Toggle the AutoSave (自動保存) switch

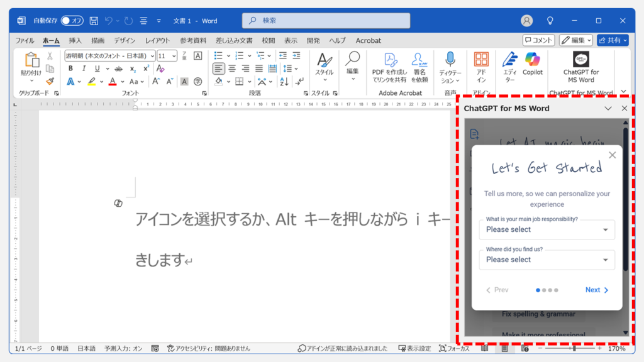click(72, 21)
